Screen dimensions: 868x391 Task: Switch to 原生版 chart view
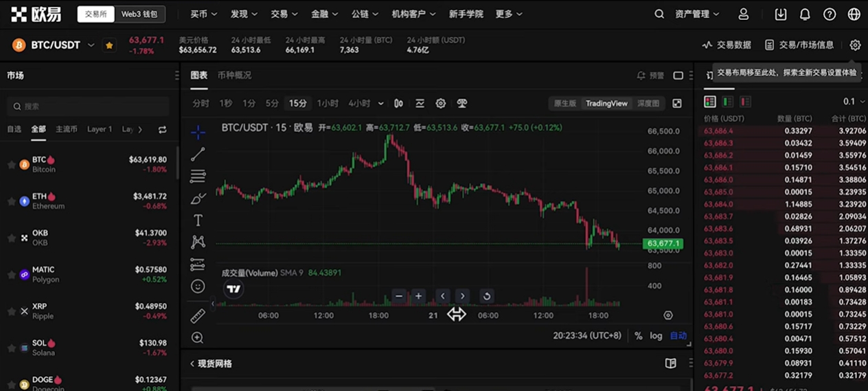coord(564,103)
